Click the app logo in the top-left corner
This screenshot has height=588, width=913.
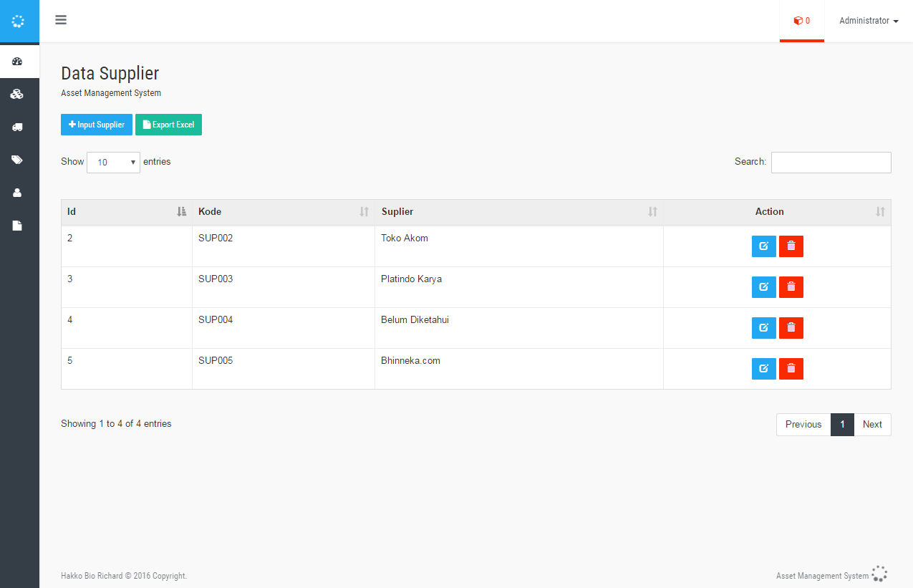click(x=19, y=21)
